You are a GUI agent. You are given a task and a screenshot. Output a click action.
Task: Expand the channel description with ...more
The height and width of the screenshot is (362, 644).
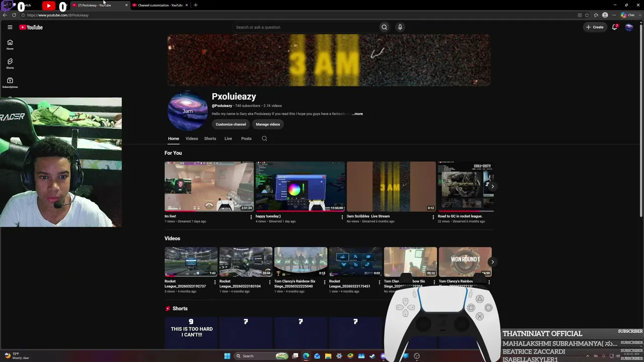(x=357, y=114)
